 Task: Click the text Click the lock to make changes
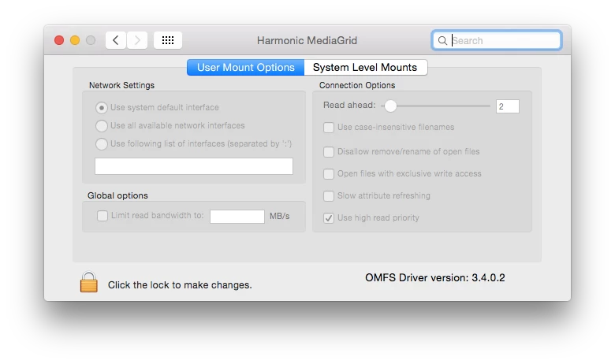tap(180, 285)
